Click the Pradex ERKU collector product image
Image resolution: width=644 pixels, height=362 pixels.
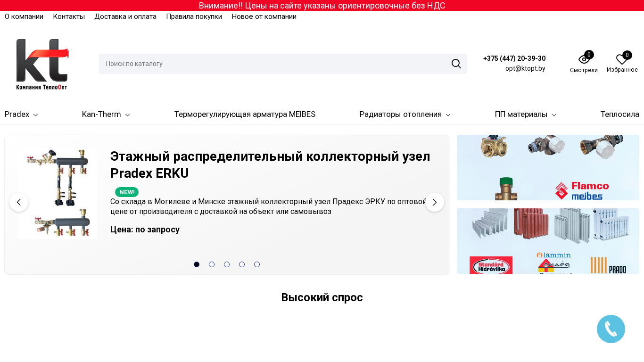pyautogui.click(x=58, y=193)
